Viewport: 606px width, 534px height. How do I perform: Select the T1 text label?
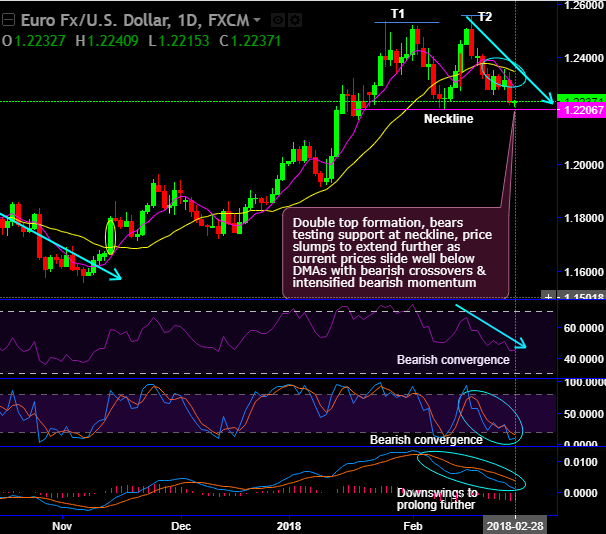point(398,14)
